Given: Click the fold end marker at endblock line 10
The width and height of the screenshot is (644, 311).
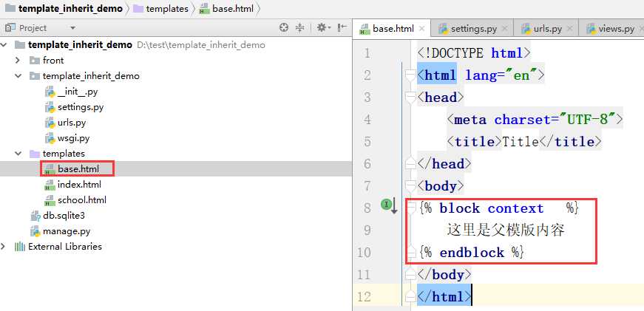Looking at the screenshot, I should (x=412, y=252).
